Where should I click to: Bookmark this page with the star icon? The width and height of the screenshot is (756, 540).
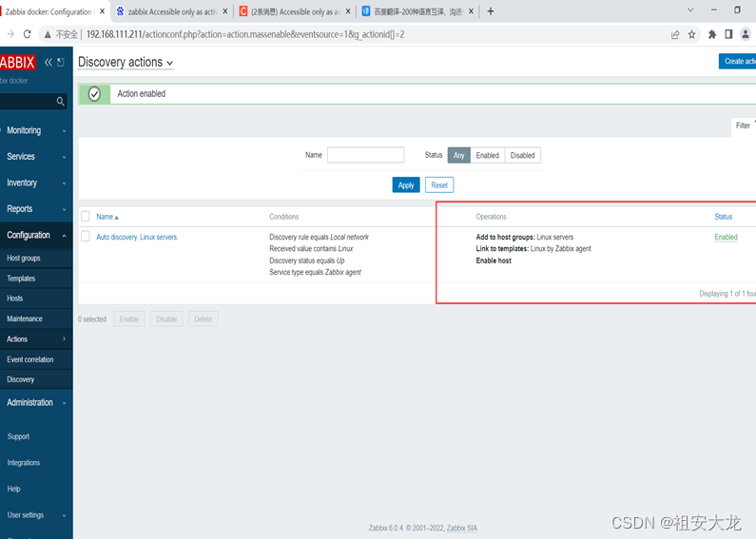pos(692,34)
